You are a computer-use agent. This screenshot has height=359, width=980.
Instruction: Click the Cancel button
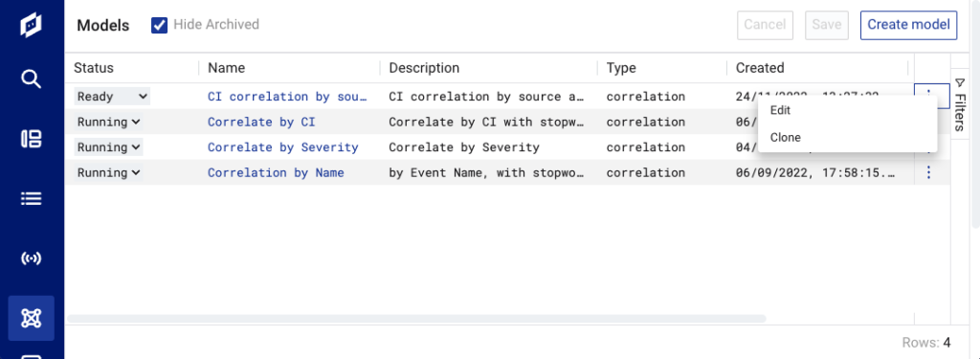tap(765, 25)
